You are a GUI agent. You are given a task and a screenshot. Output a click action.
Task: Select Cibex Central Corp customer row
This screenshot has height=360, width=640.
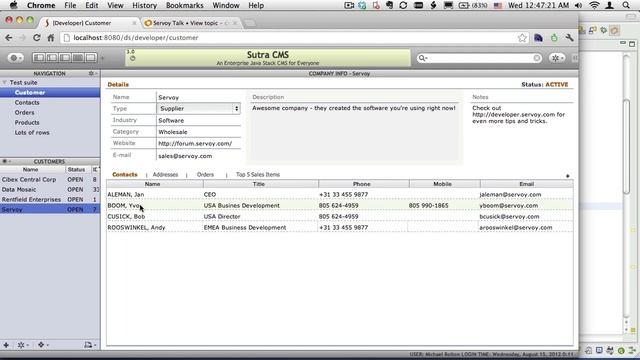click(50, 180)
